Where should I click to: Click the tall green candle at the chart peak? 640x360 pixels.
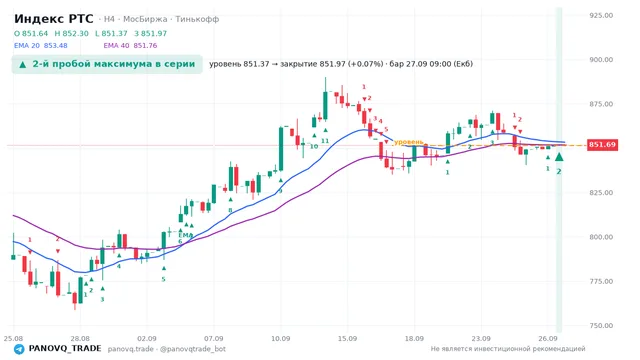325,105
